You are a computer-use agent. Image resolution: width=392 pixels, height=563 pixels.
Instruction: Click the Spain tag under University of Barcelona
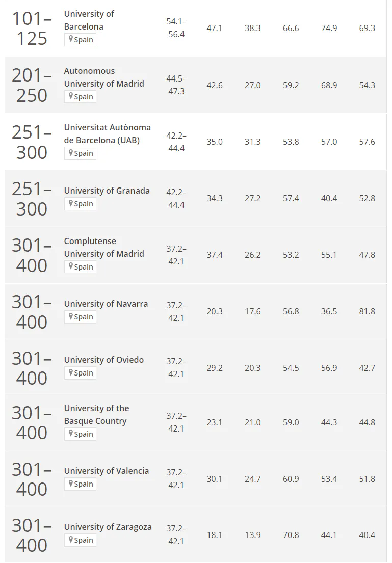80,40
